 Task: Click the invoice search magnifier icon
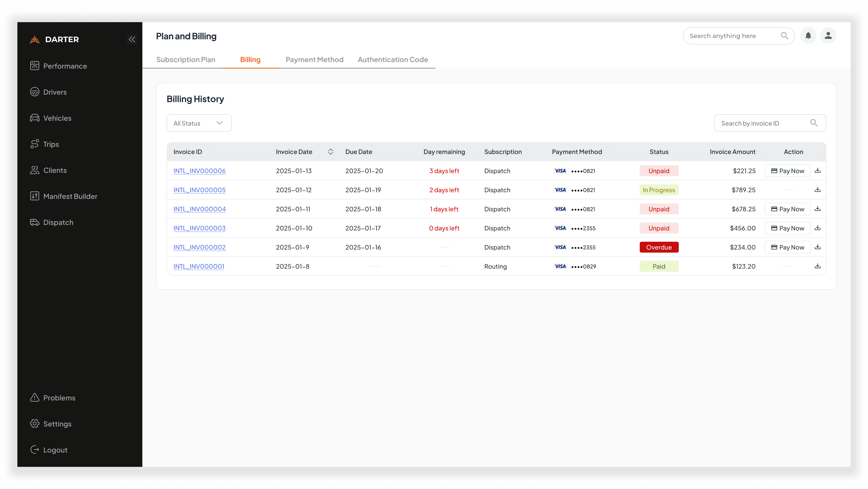tap(814, 123)
